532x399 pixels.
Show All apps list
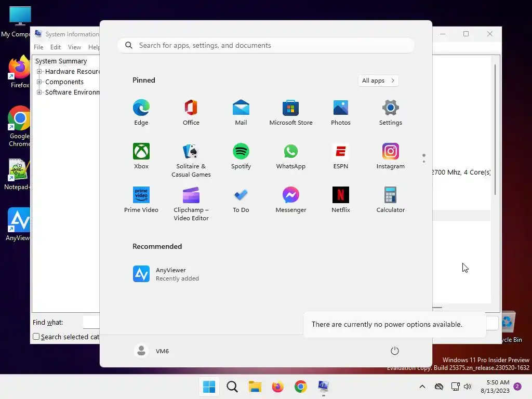coord(378,81)
